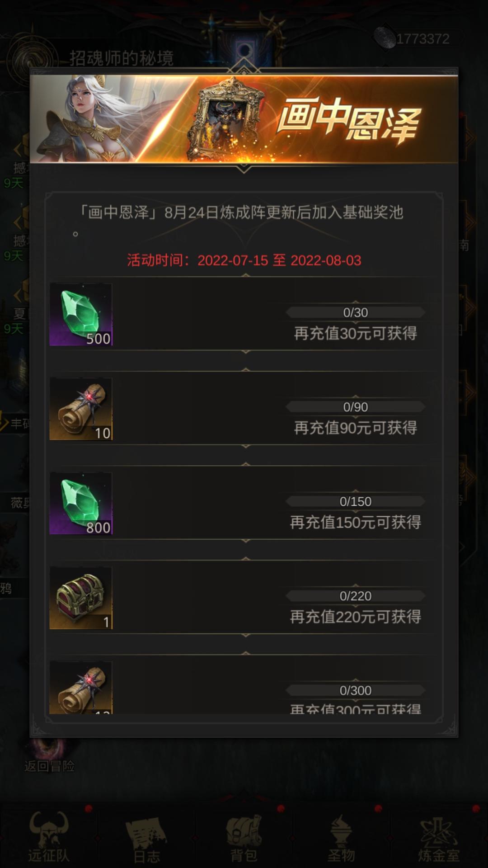
Task: Click 再充值30元可获得 text
Action: 356,334
